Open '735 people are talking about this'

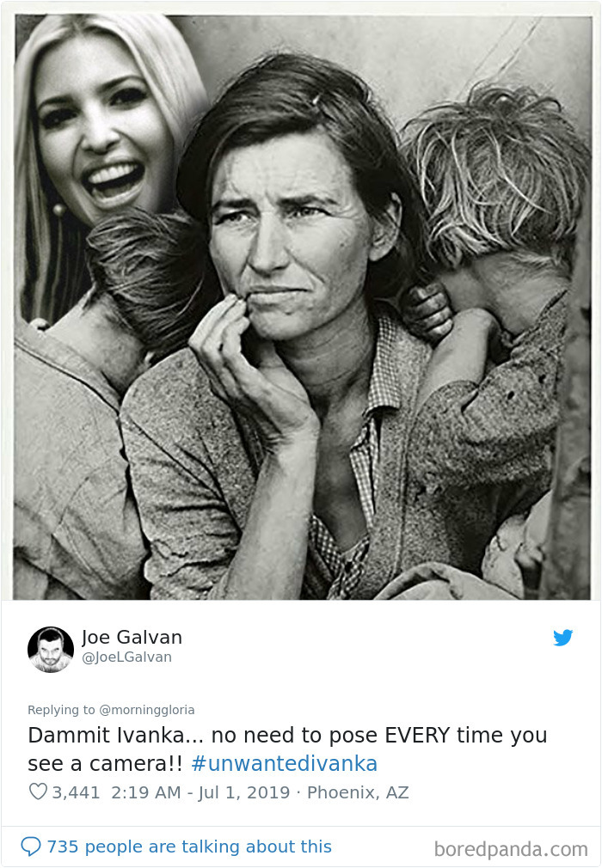tap(189, 847)
